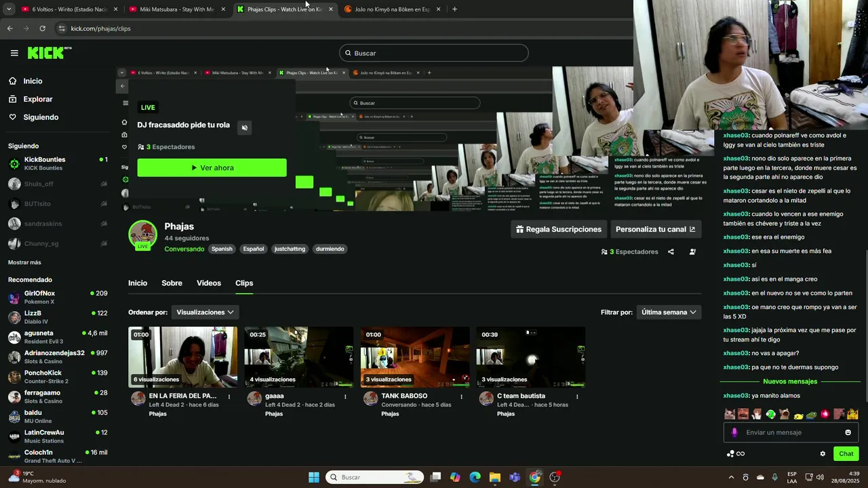Screen dimensions: 868x488
Task: Open agusneta Resident Evil 3 channel
Action: coord(58,337)
